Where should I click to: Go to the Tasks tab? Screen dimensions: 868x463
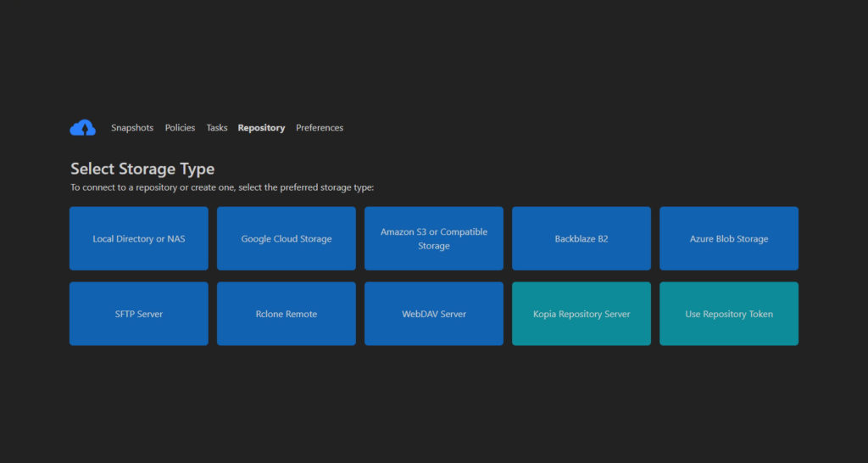coord(217,128)
